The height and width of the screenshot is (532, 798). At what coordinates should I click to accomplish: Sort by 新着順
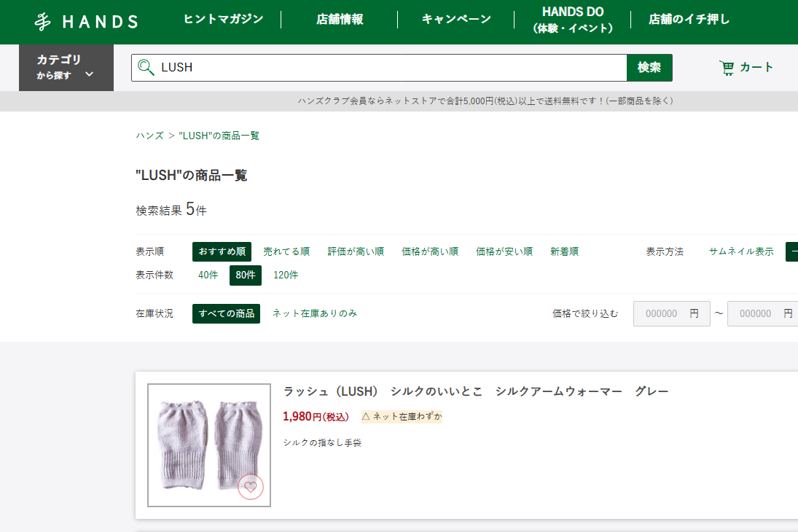coord(564,251)
